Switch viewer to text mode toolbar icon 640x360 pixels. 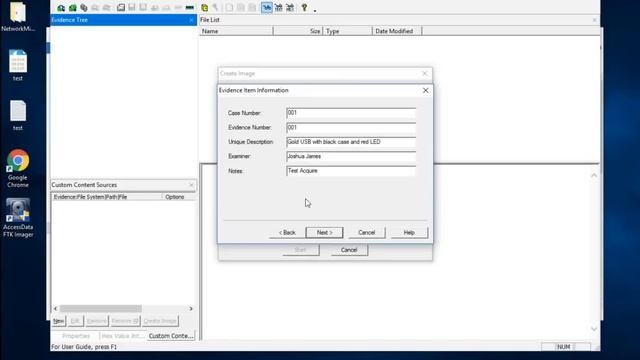(x=278, y=8)
